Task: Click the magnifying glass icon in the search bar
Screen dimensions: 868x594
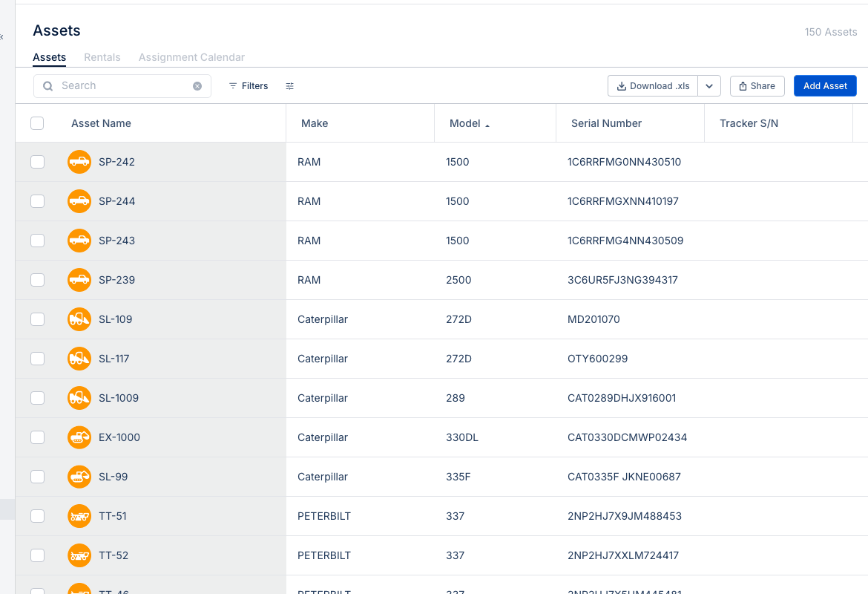Action: [x=47, y=85]
